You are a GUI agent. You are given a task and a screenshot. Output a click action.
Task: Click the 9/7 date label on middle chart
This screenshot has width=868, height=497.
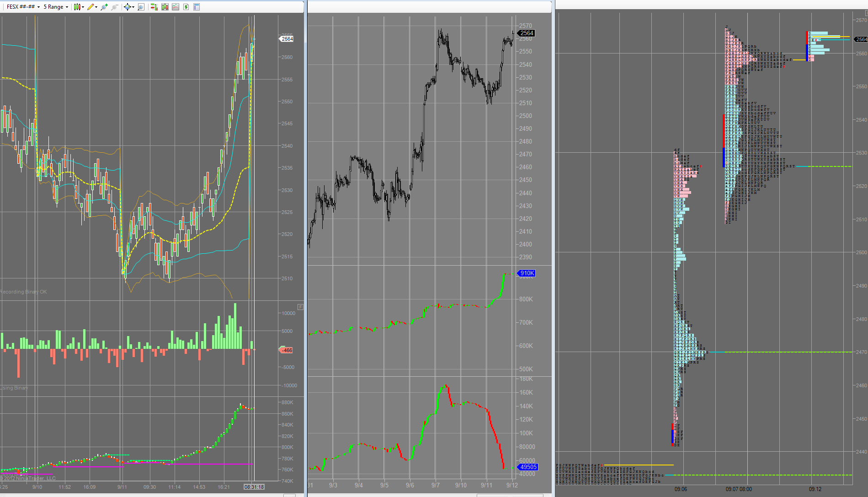coord(435,485)
